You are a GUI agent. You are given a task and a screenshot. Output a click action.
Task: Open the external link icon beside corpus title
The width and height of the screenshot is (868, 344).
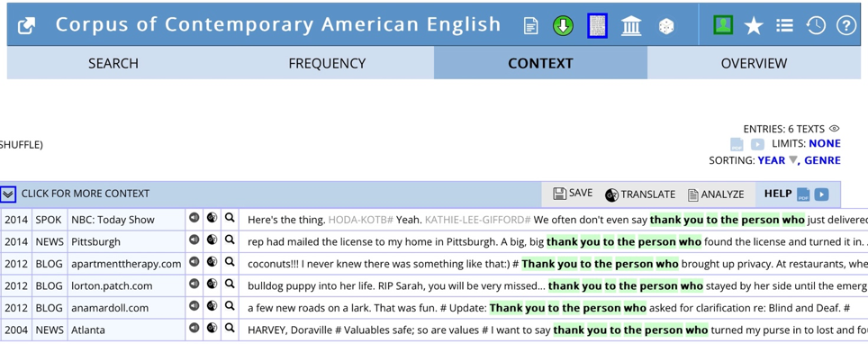point(26,25)
